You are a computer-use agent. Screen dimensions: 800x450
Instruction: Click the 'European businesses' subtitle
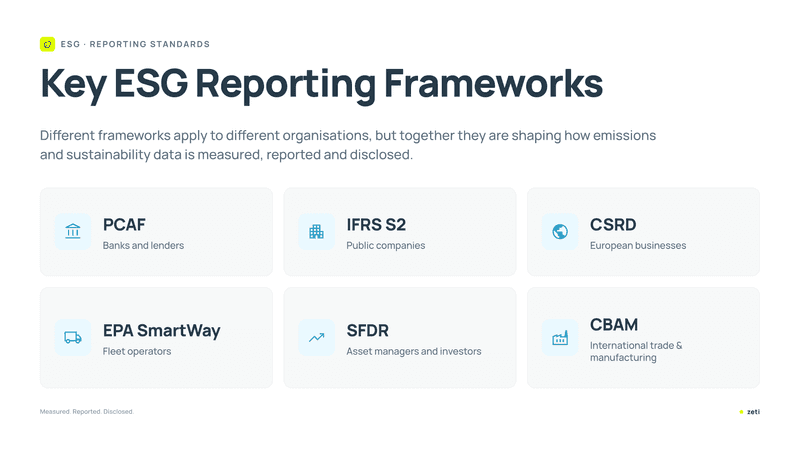pyautogui.click(x=638, y=245)
